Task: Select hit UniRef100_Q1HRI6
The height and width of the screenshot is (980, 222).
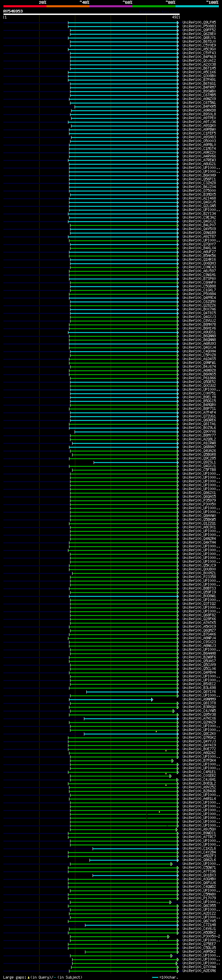Action: pyautogui.click(x=199, y=259)
